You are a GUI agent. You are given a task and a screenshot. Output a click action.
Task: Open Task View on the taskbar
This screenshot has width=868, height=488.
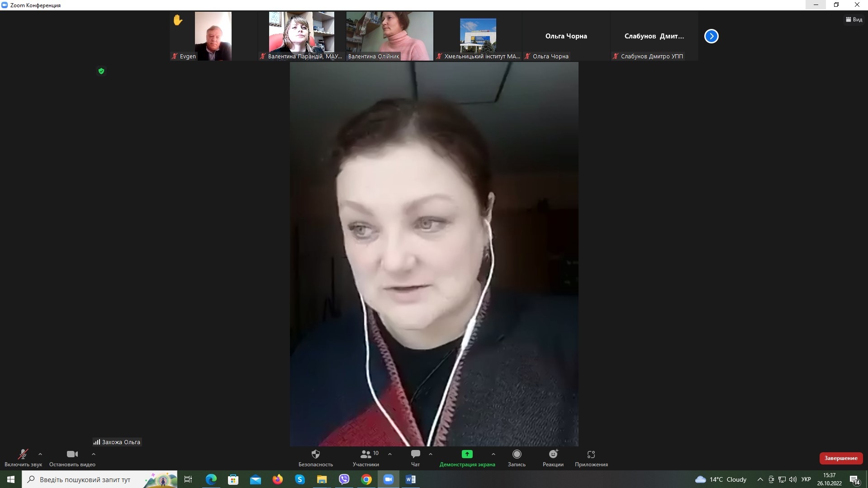(x=188, y=479)
